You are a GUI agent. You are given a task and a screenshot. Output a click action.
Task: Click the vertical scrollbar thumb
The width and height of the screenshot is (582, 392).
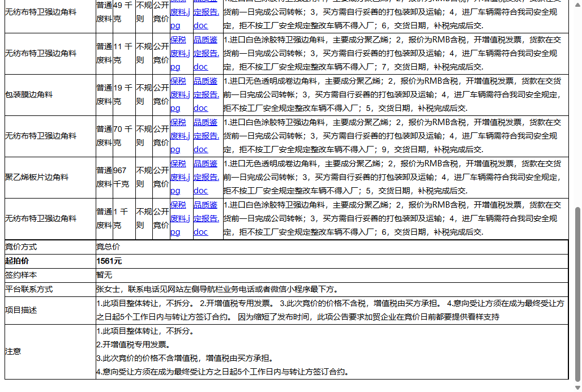(577, 294)
